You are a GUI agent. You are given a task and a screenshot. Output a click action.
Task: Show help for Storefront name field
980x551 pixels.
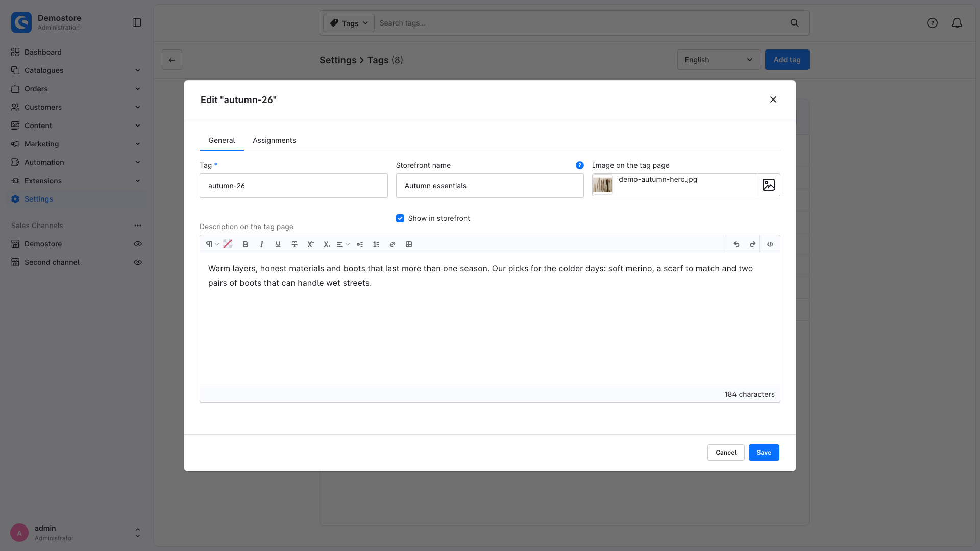[580, 165]
